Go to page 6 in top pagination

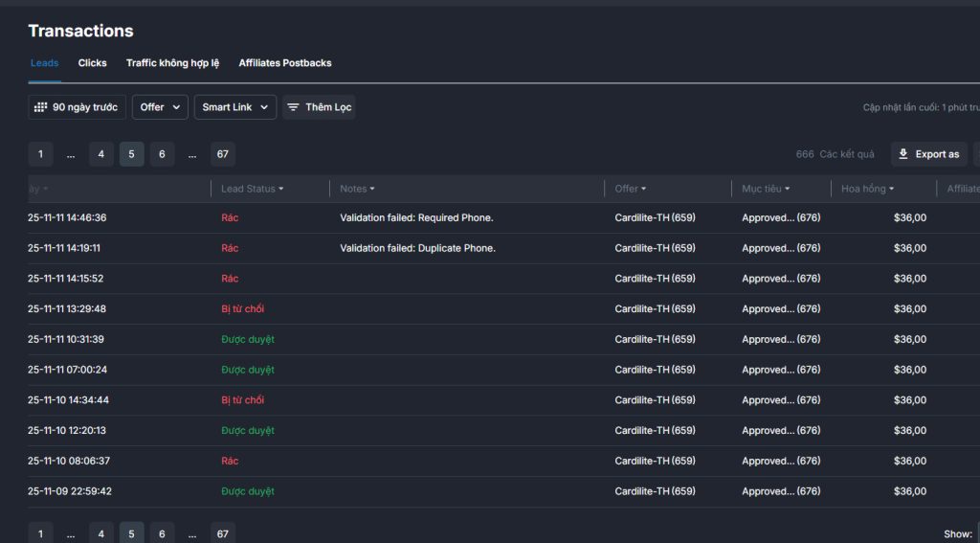point(162,154)
